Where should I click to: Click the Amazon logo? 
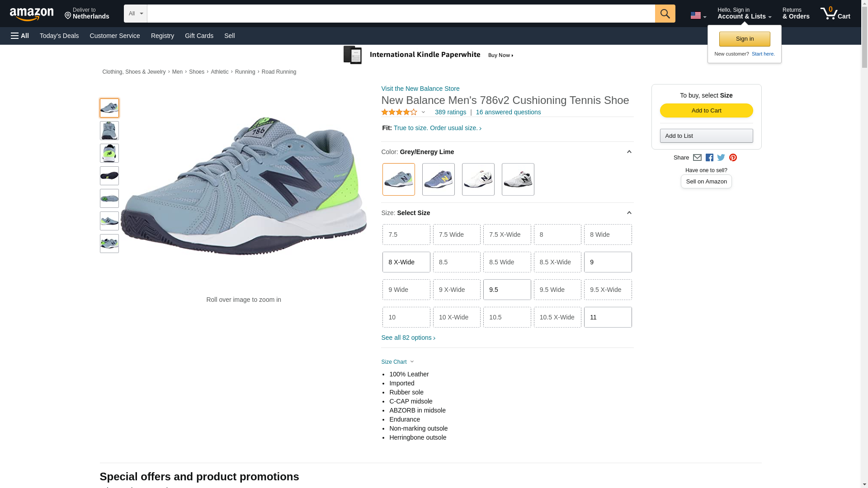(x=32, y=14)
